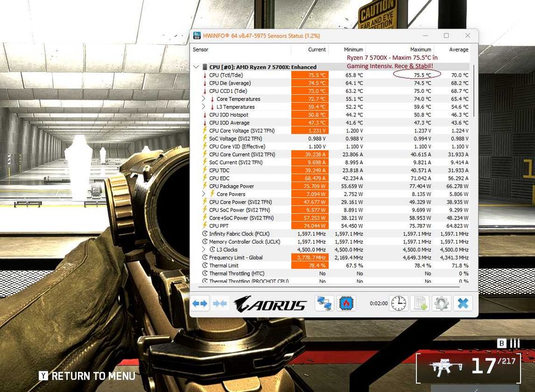Click lightning icon beside CPU PPT
Image resolution: width=535 pixels, height=392 pixels.
(x=204, y=226)
